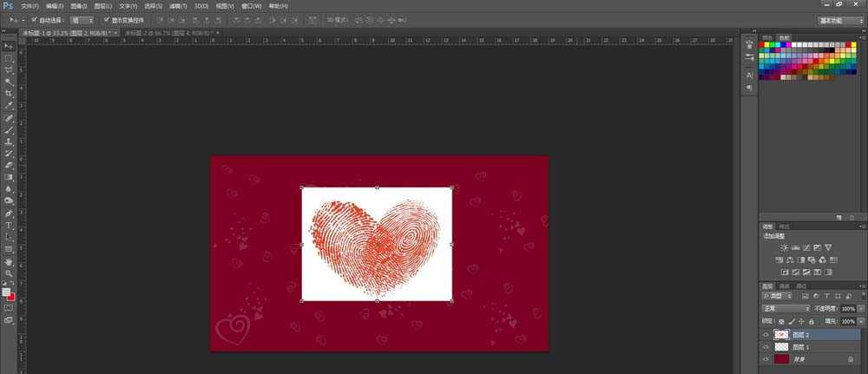Open the auto-select 组 dropdown
The height and width of the screenshot is (374, 868).
point(82,19)
